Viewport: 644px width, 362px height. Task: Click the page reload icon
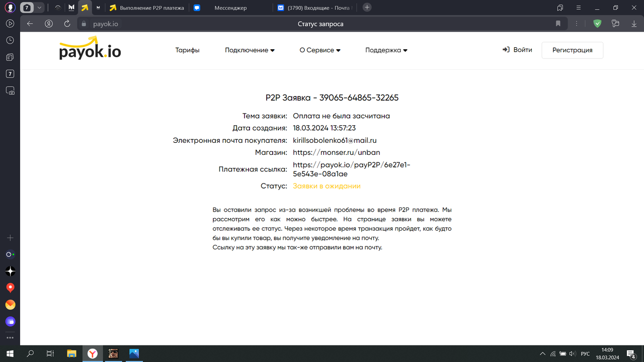67,24
